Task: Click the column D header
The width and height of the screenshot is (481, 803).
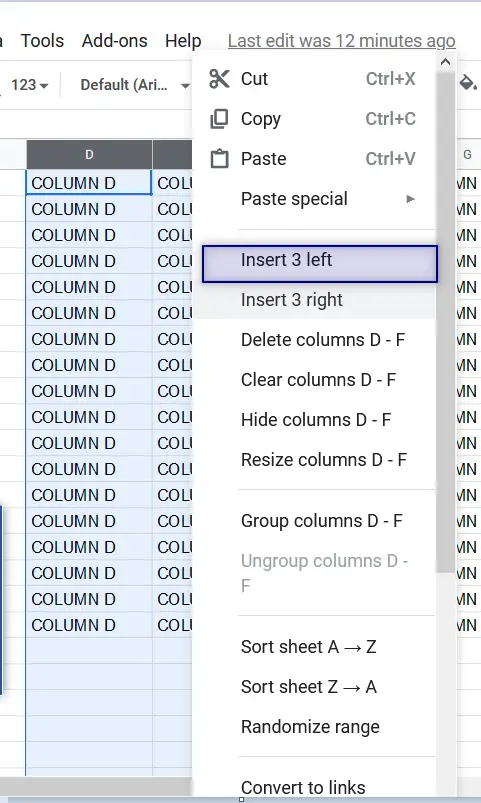Action: 89,155
